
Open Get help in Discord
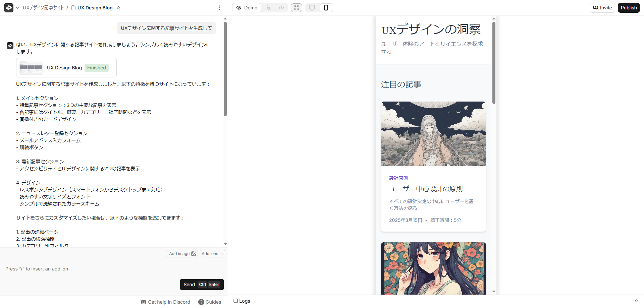click(x=165, y=302)
